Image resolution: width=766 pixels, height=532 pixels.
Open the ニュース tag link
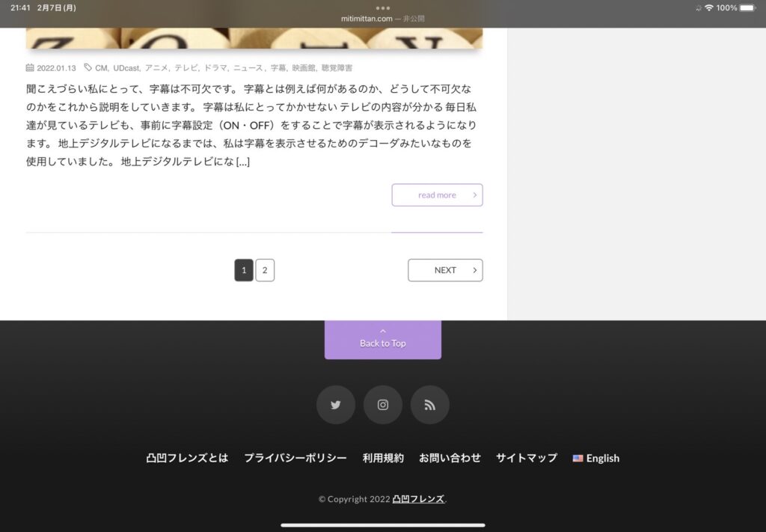coord(248,68)
